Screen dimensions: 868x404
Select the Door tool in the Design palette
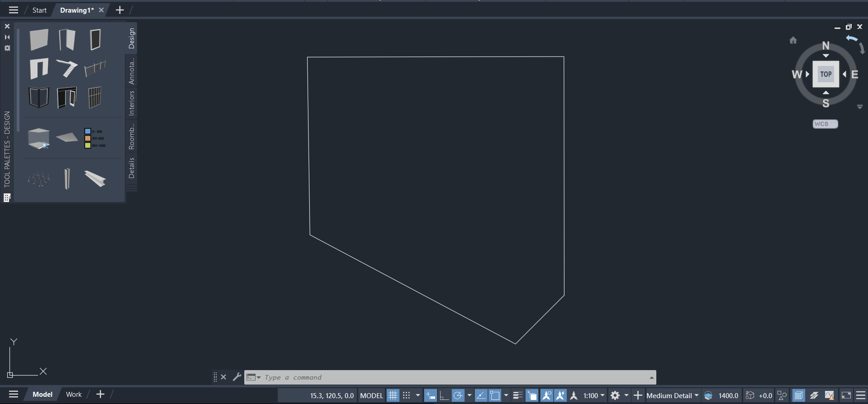click(67, 39)
